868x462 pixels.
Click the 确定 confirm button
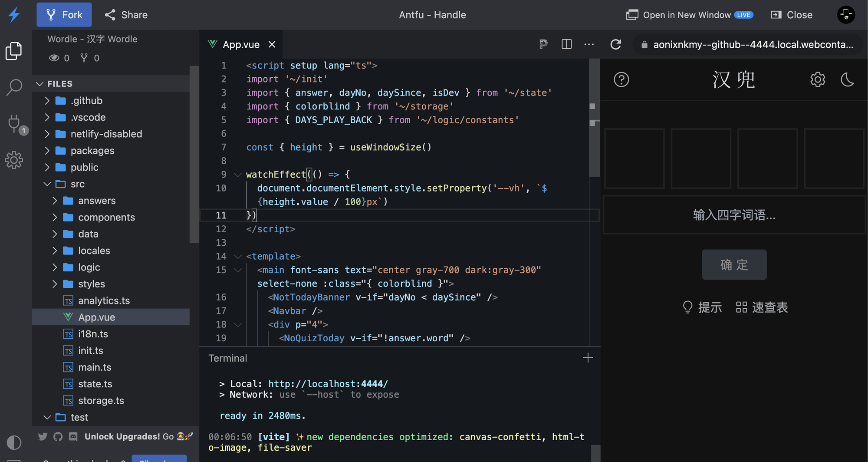(x=734, y=265)
